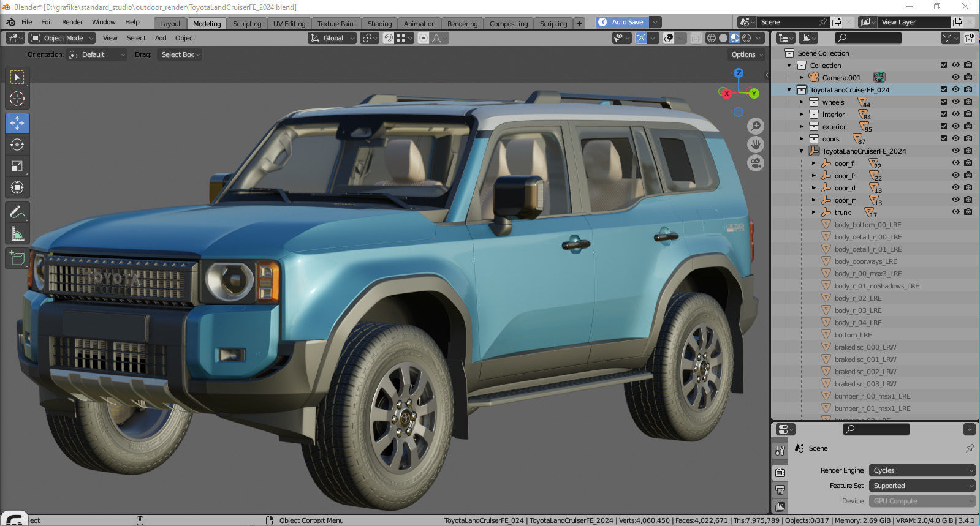Open the Add menu in the viewport header
Viewport: 980px width, 526px height.
point(161,38)
